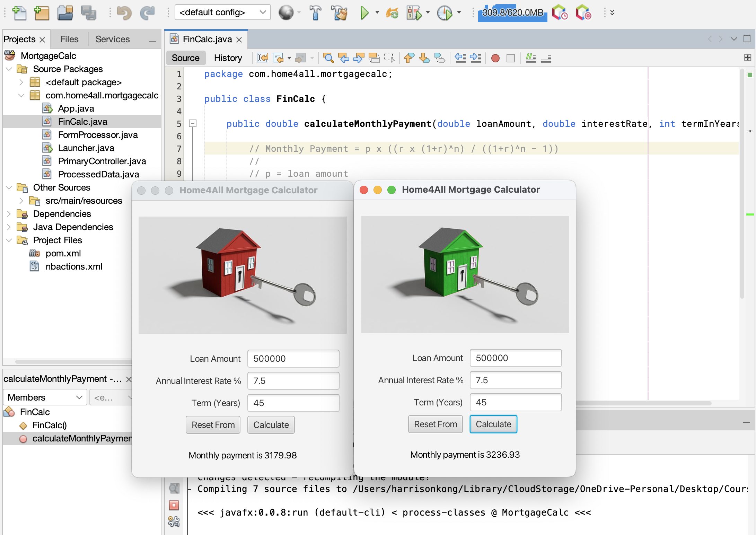Start macro recording with the red circle icon

pyautogui.click(x=495, y=58)
